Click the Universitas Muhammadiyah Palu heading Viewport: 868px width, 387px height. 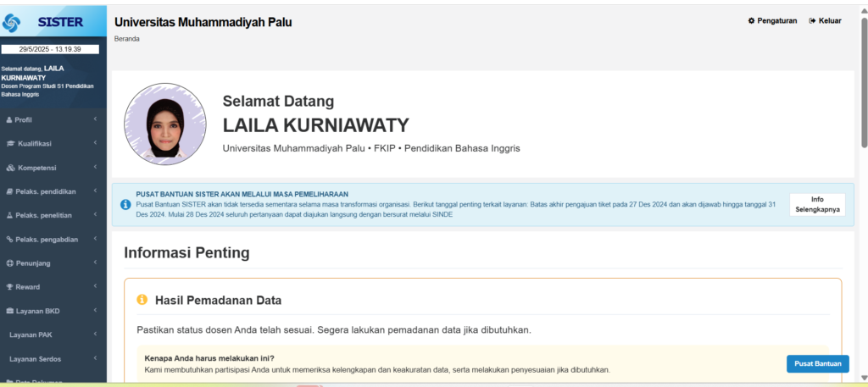pyautogui.click(x=203, y=23)
